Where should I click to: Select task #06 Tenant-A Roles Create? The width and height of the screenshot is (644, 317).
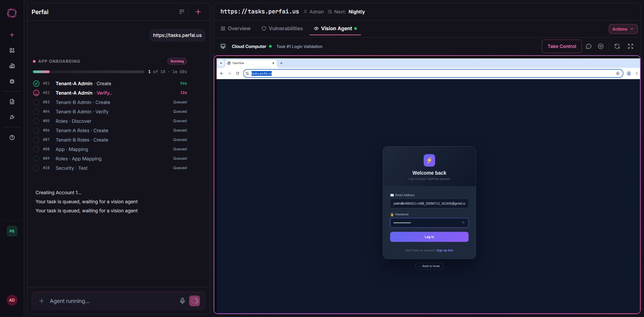(111, 130)
